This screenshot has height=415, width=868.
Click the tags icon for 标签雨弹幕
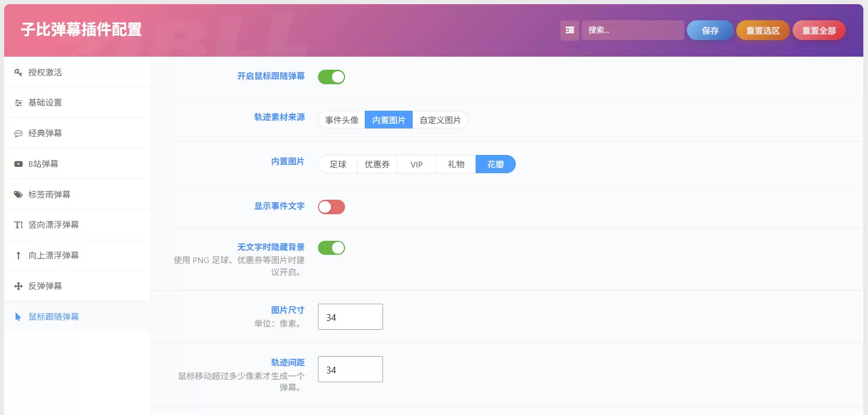pos(18,194)
